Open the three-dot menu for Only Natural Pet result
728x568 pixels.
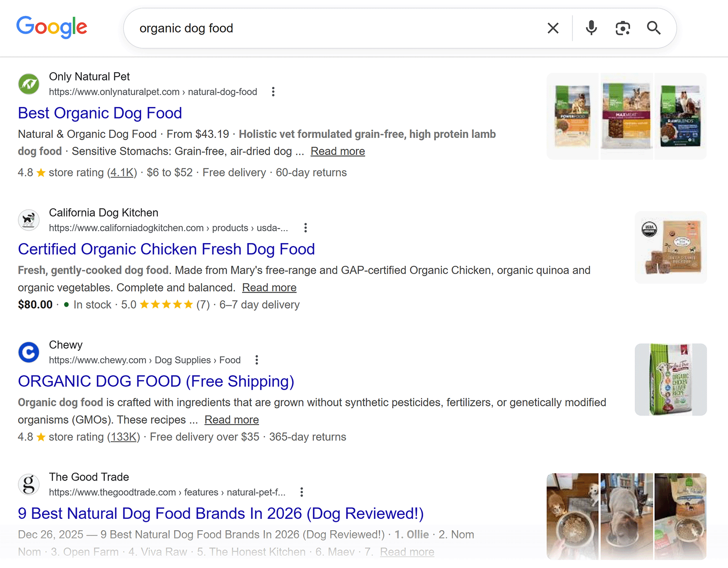pos(273,91)
